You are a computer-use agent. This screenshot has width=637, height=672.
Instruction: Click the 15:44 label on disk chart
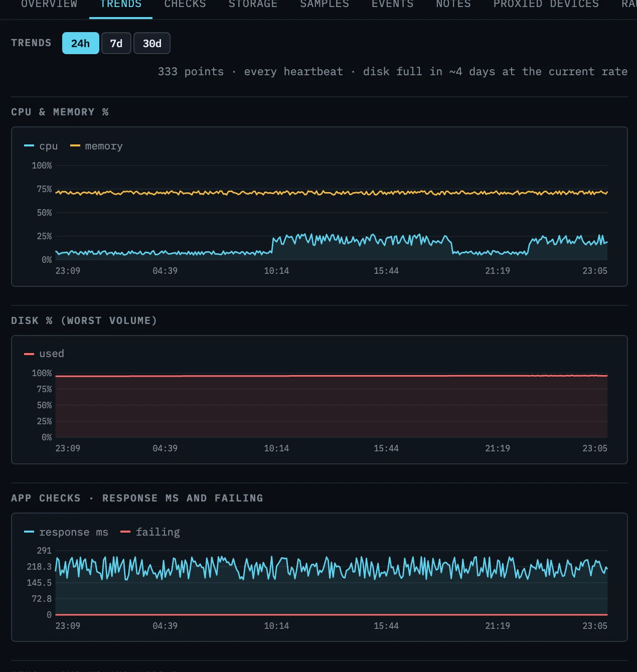click(x=386, y=448)
